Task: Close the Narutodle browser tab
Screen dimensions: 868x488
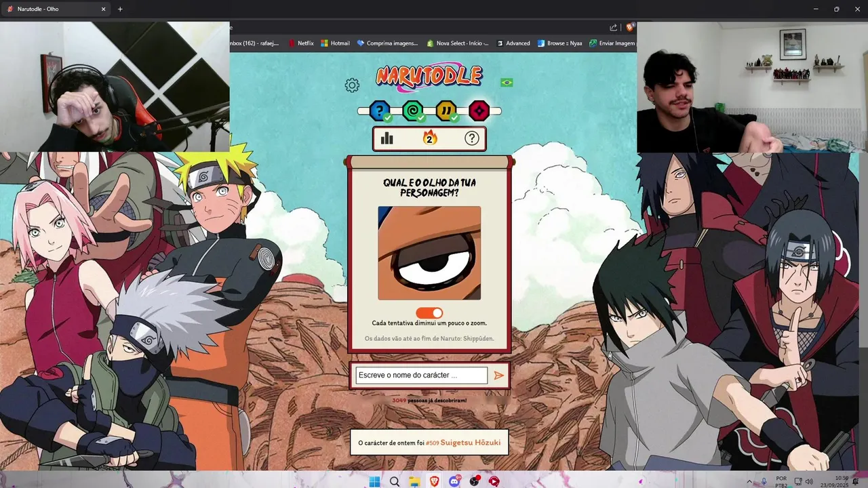Action: 104,9
